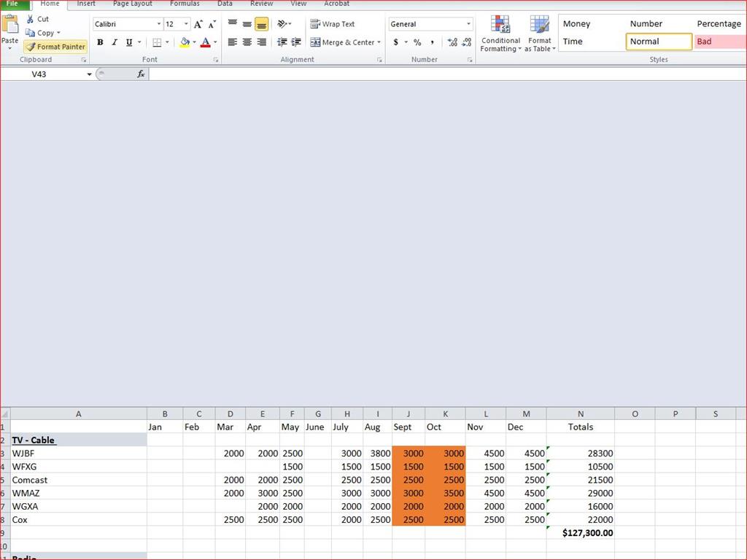The width and height of the screenshot is (747, 560).
Task: Open the Font dialog launcher
Action: click(216, 60)
